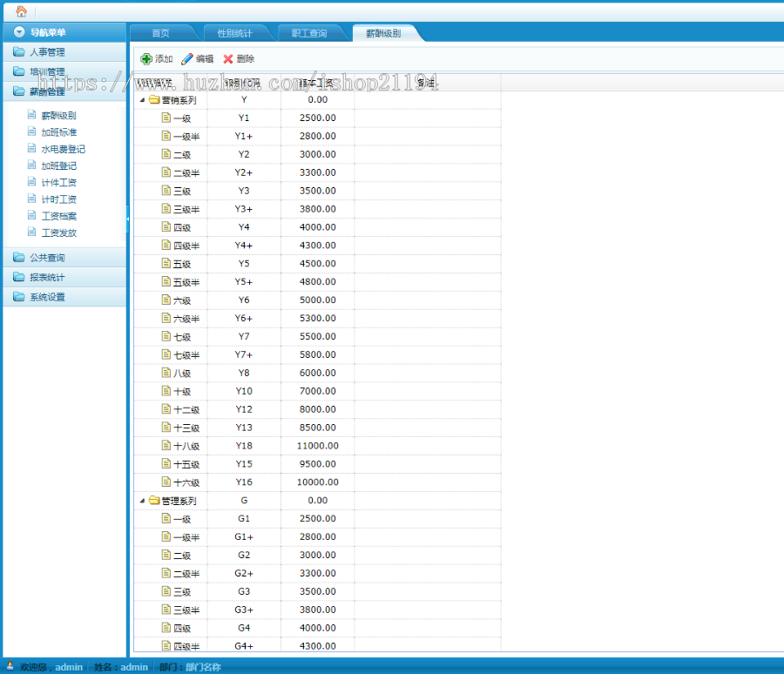784x674 pixels.
Task: Click the 营销系列 folder icon in grid
Action: click(x=154, y=99)
